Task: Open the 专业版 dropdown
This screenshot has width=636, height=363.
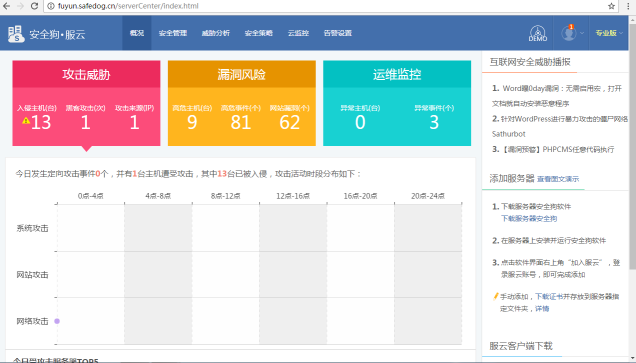Action: [608, 33]
